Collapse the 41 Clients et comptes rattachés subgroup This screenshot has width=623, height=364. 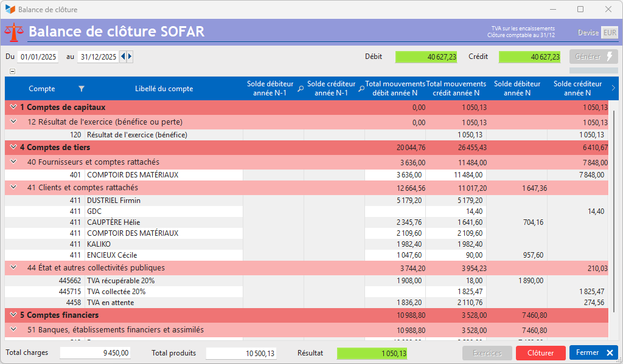pos(13,188)
